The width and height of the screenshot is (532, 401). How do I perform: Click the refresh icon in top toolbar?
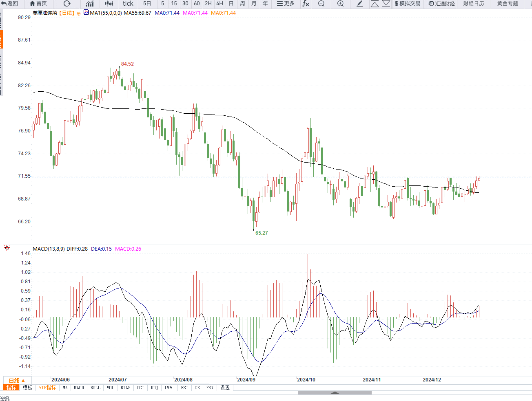click(67, 4)
